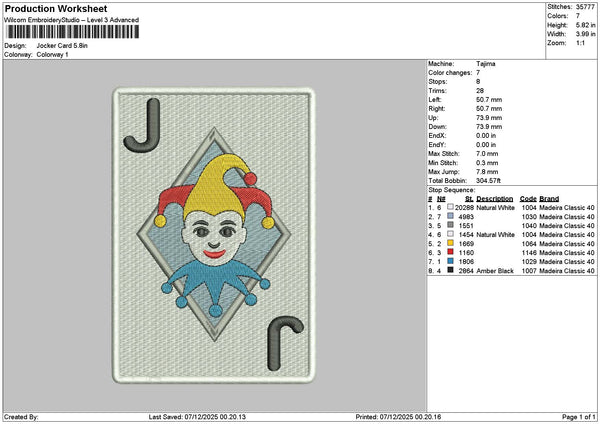This screenshot has height=424, width=600.
Task: Pick the blue swatch with 1806 stitches
Action: pos(450,261)
